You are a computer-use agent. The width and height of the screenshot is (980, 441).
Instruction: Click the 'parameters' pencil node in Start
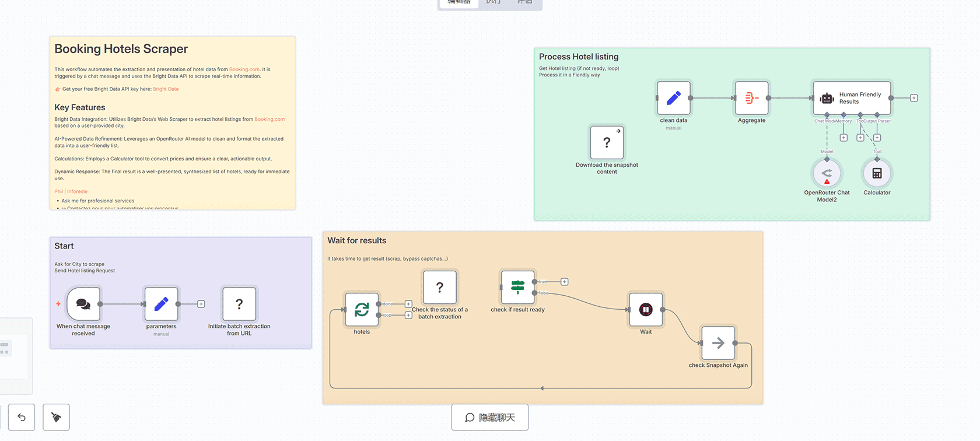tap(161, 304)
